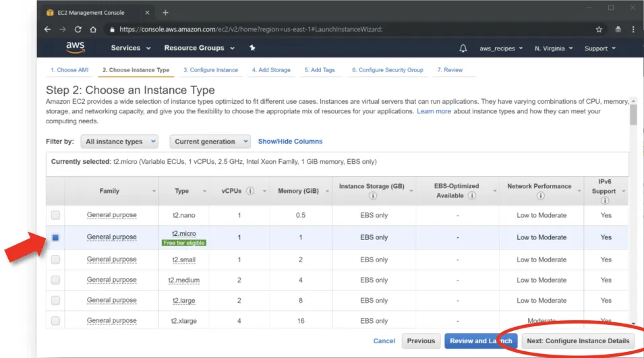Click the 16 GiB memory cell for t2.xlarge
Viewport: 644px width, 358px height.
coord(301,321)
